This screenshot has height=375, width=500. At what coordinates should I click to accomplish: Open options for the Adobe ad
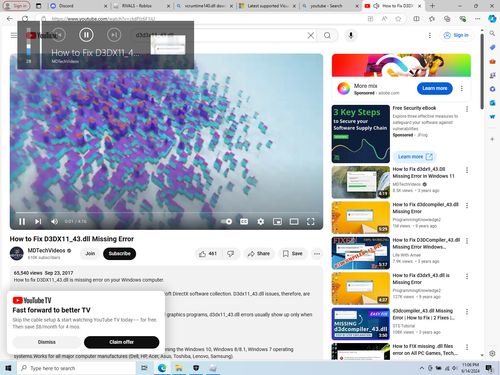coord(462,88)
